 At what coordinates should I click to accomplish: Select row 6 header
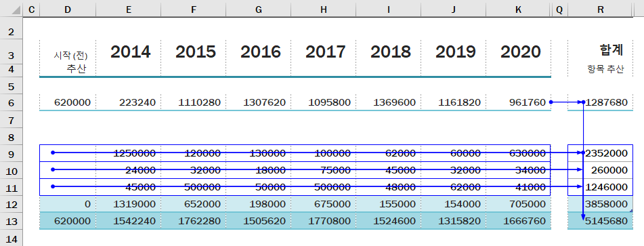point(11,103)
